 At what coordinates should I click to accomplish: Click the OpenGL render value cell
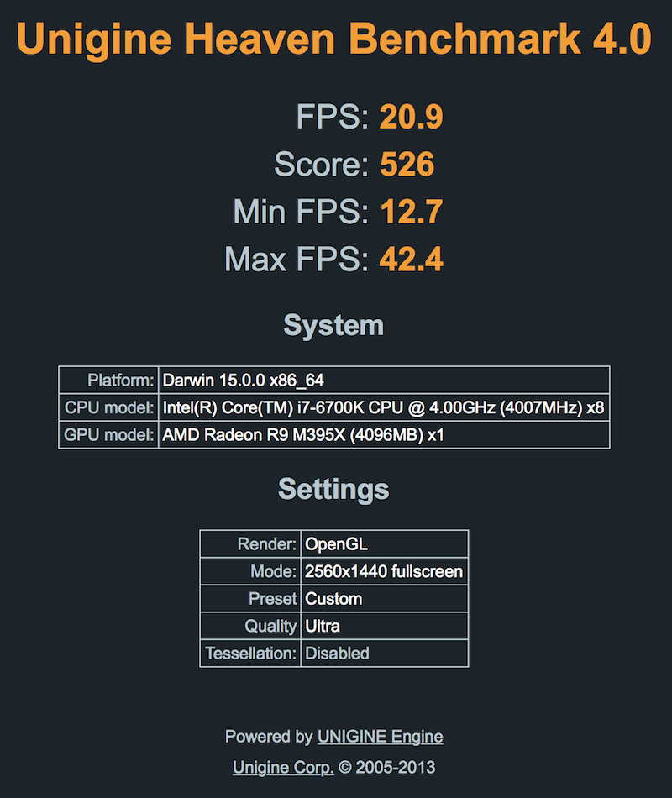pyautogui.click(x=385, y=544)
